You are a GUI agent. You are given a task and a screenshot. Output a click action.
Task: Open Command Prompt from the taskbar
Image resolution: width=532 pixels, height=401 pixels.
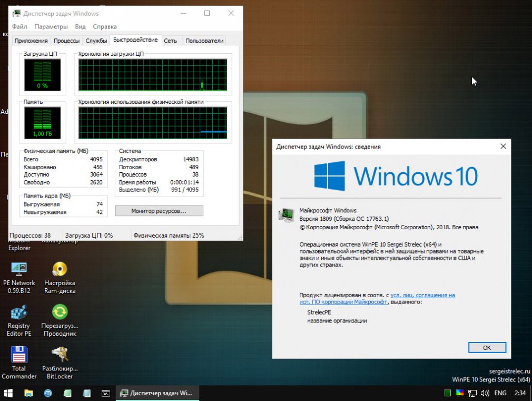coord(106,393)
